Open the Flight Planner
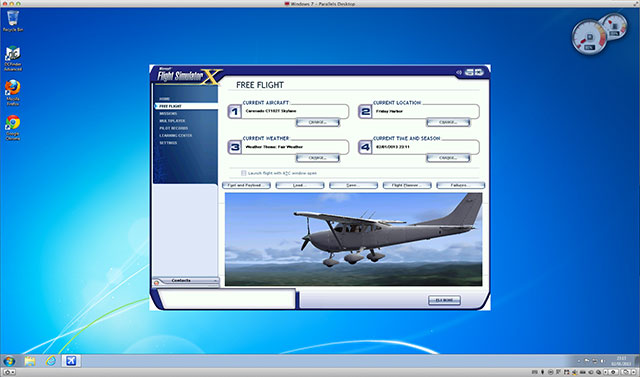The image size is (640, 377). (407, 185)
